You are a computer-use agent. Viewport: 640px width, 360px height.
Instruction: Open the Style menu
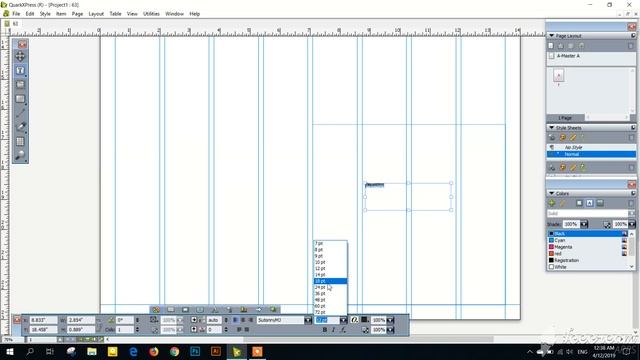click(45, 14)
